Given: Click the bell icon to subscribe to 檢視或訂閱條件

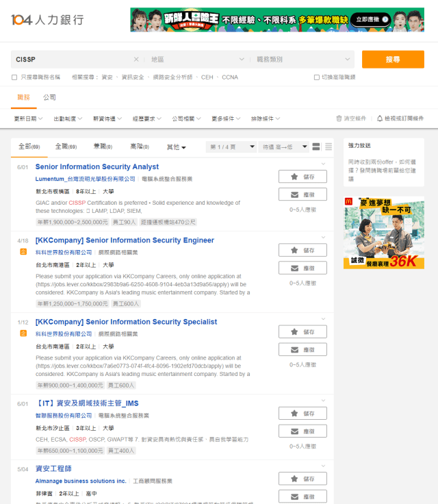Looking at the screenshot, I should click(x=380, y=118).
